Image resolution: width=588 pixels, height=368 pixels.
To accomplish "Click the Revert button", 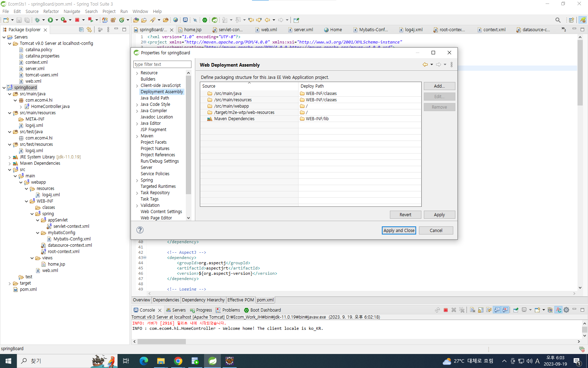I will [405, 214].
